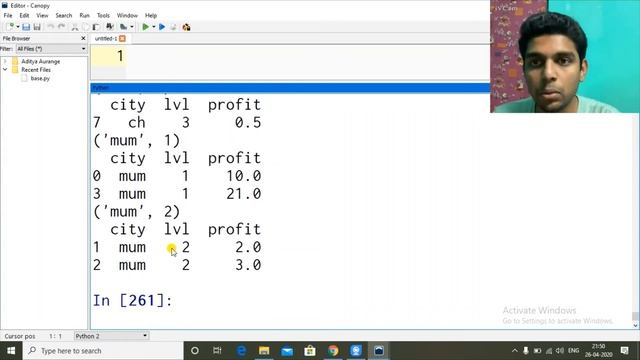Click the Copy toolbar icon

point(85,27)
